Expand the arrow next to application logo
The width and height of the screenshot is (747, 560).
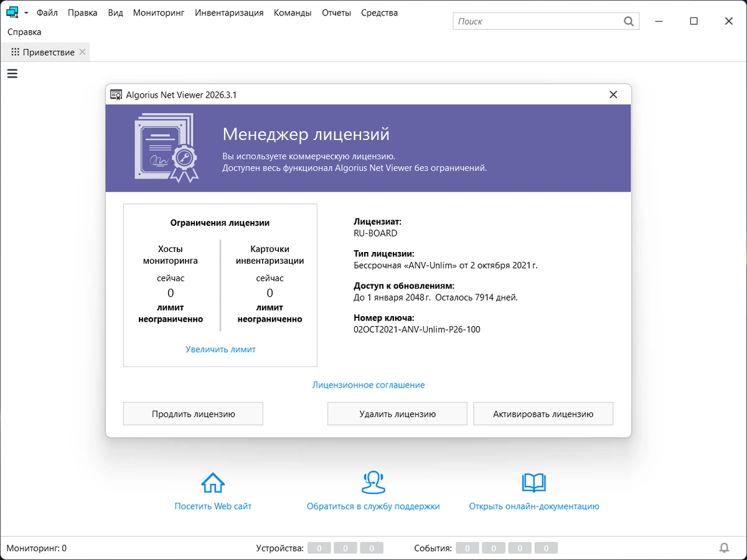(x=26, y=13)
